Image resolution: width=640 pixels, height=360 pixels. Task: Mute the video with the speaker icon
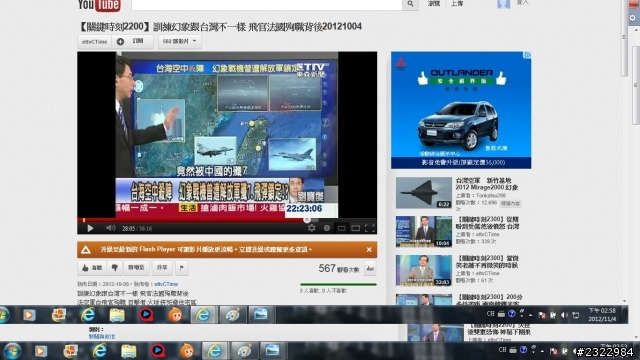click(x=111, y=228)
